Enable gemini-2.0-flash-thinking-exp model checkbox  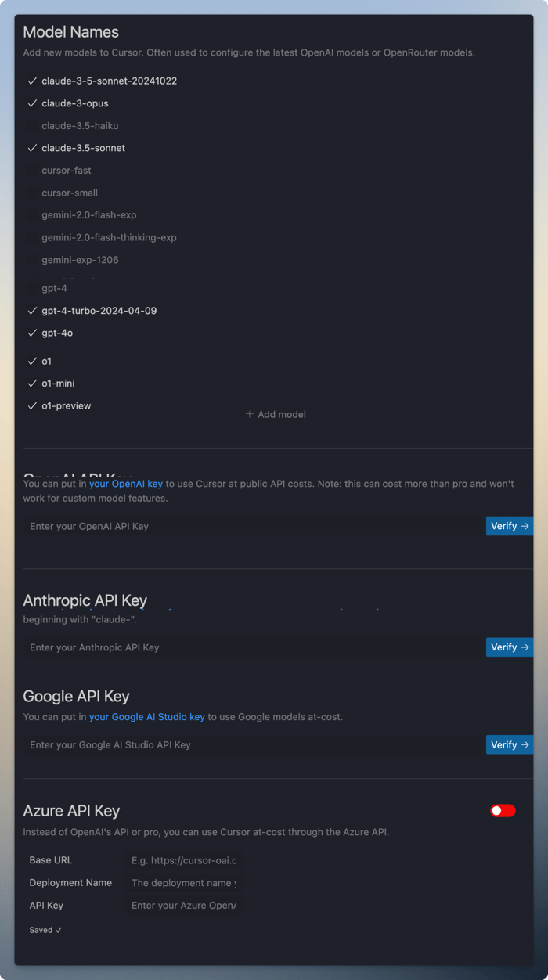(x=33, y=237)
